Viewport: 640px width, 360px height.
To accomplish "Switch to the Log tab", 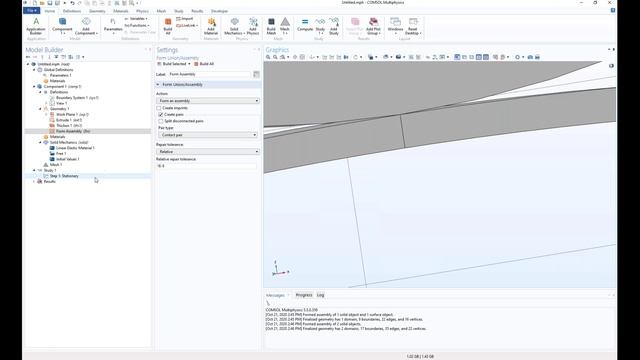I will point(320,295).
